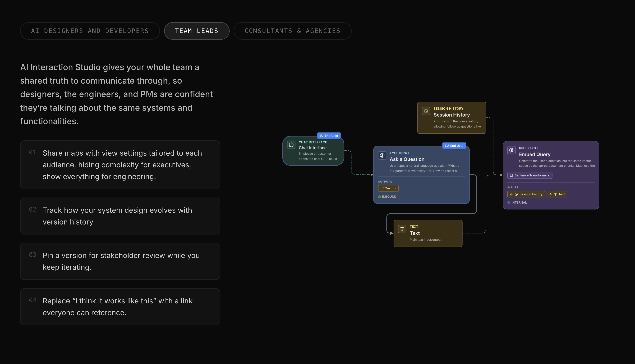Click the EU End User badge on Chat Interface
The image size is (635, 364).
329,136
